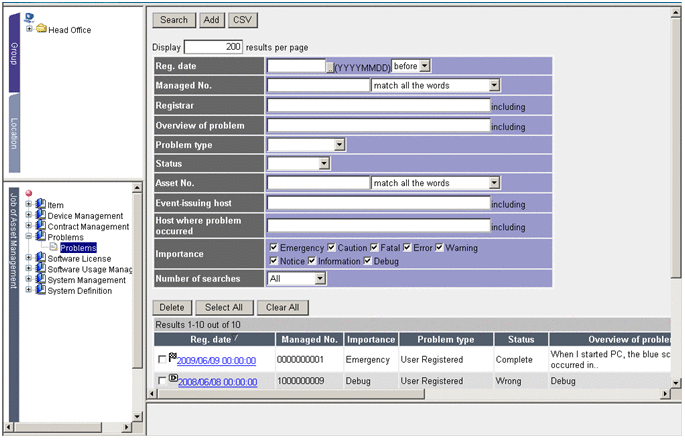Click the Registrar text input field
Screen dimensions: 685x440
378,105
